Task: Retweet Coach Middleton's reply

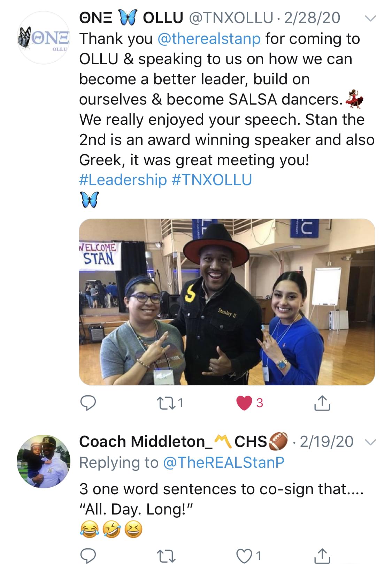Action: [166, 556]
